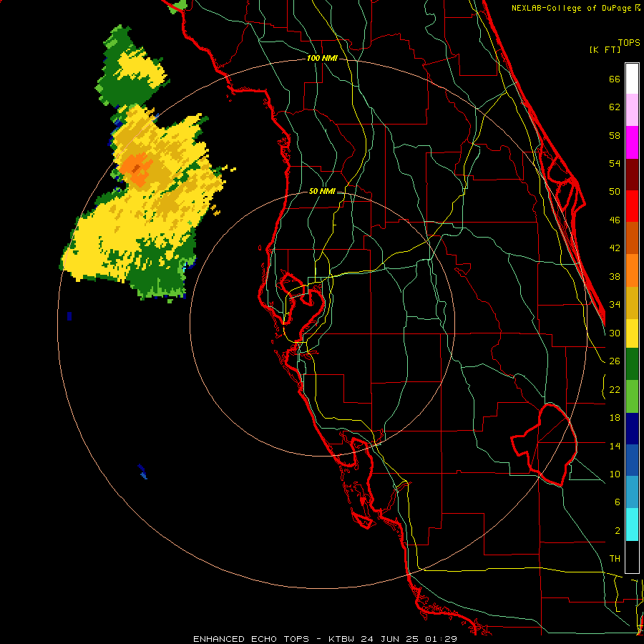This screenshot has height=644, width=644.
Task: Click the thick red Lake Okeechobee outline
Action: (545, 445)
